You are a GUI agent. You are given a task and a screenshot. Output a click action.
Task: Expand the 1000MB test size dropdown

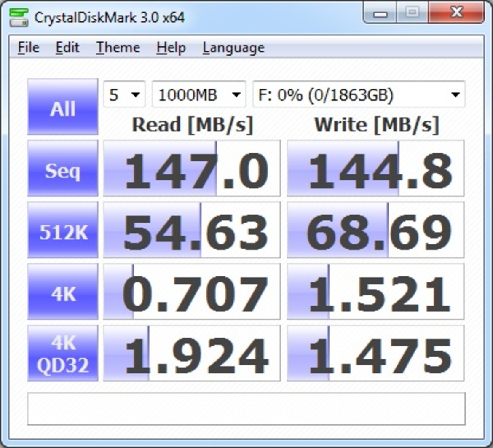tap(199, 94)
